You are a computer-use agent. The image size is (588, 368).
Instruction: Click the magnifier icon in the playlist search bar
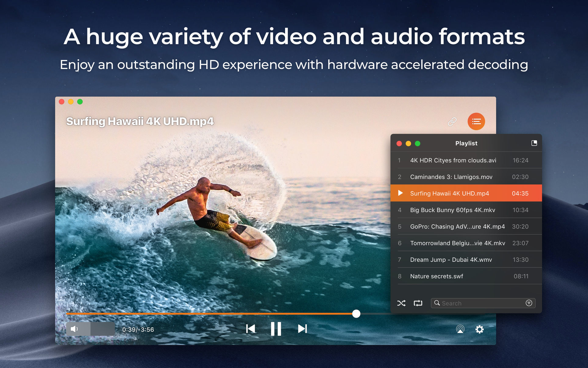(x=437, y=303)
